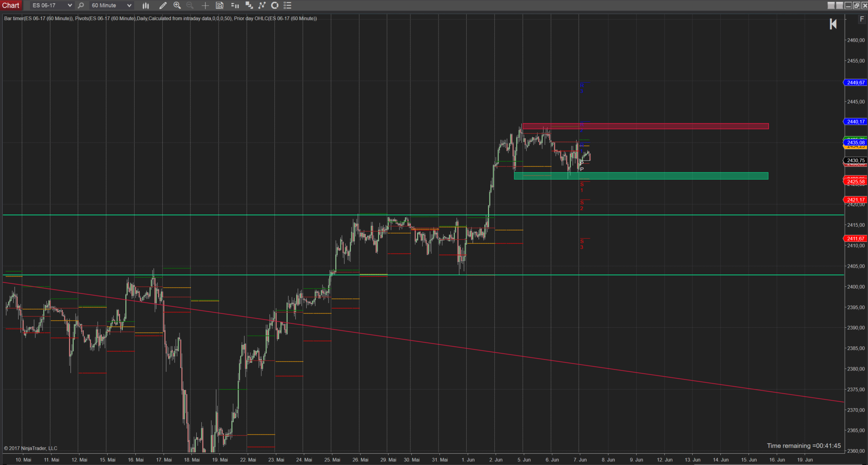Image resolution: width=868 pixels, height=465 pixels.
Task: Open the bar type chart style icon
Action: tap(145, 5)
